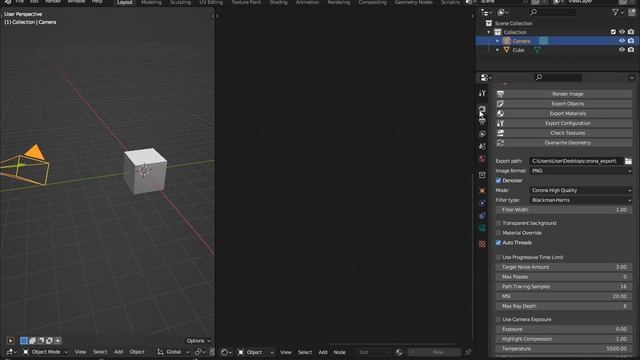Open the properties editor type dropdown
The width and height of the screenshot is (640, 360).
point(486,77)
